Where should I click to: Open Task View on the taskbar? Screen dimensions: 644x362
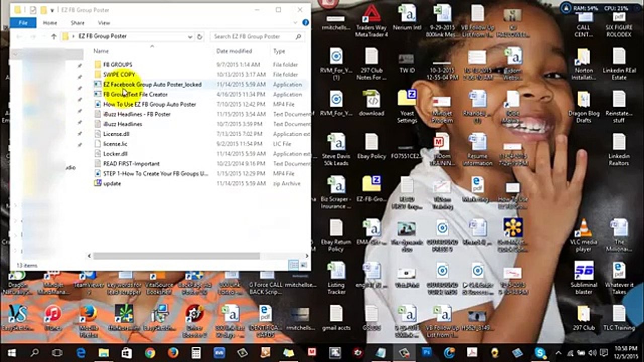point(57,353)
